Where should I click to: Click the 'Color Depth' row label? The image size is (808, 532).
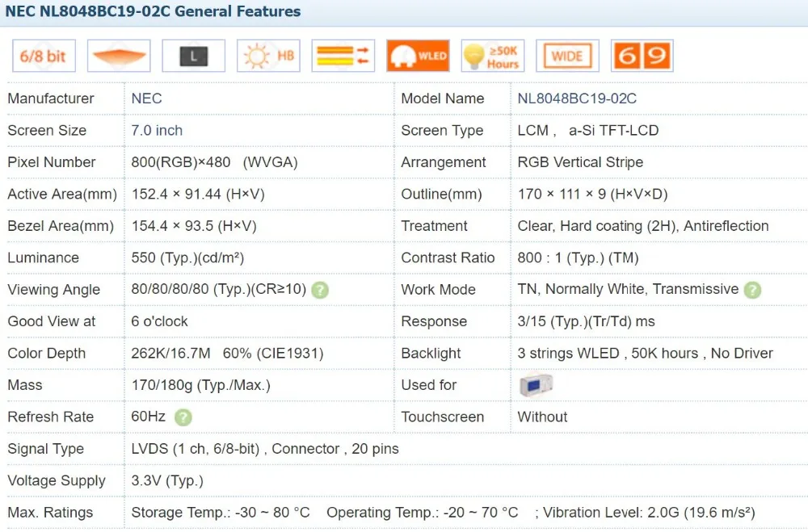pos(46,354)
